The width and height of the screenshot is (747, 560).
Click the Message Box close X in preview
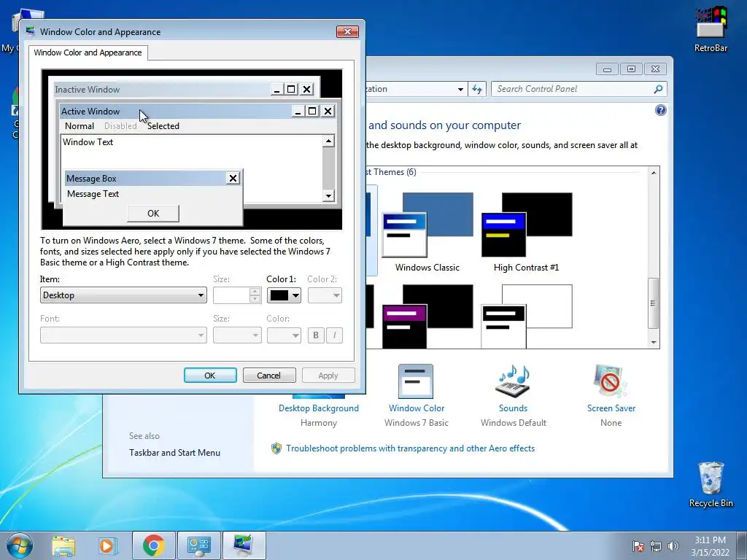(233, 179)
